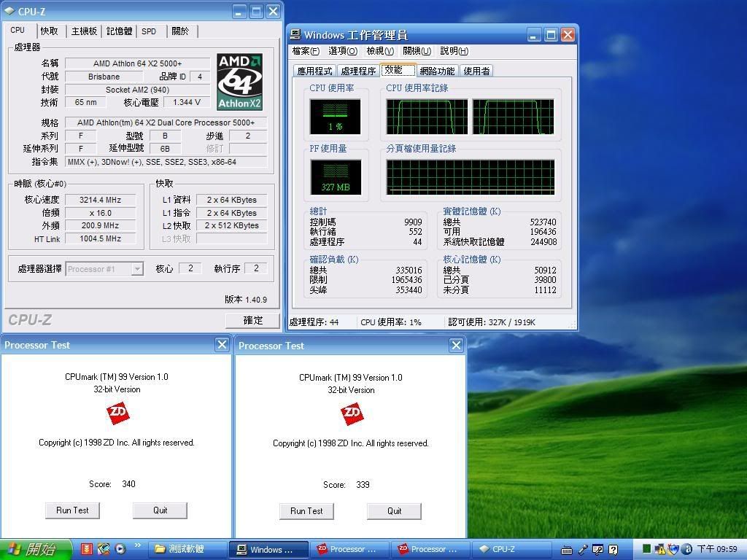This screenshot has width=747, height=560.
Task: Activate CPU-Z taskbar button
Action: (511, 549)
